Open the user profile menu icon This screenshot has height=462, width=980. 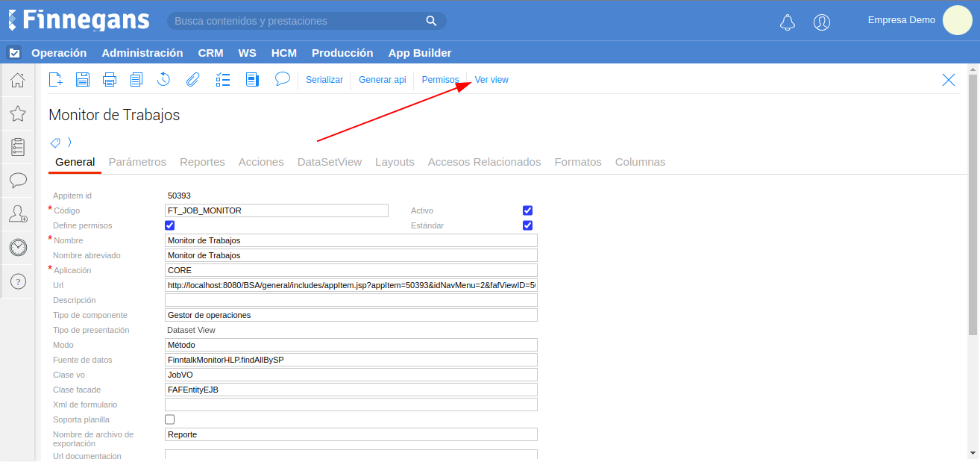822,22
